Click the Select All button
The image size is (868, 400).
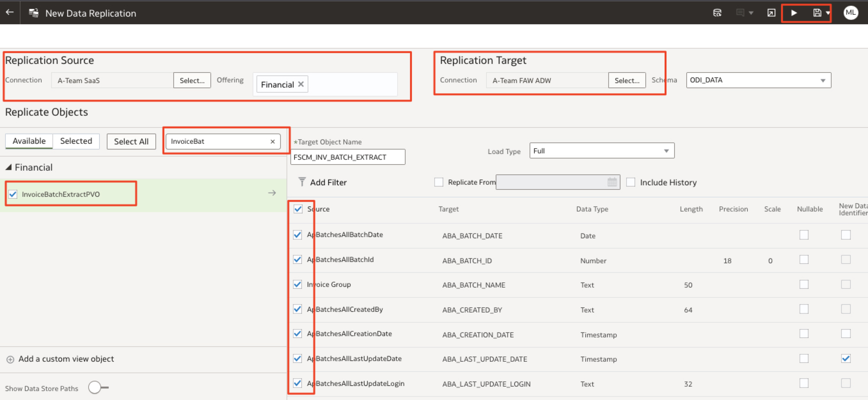[x=131, y=142]
